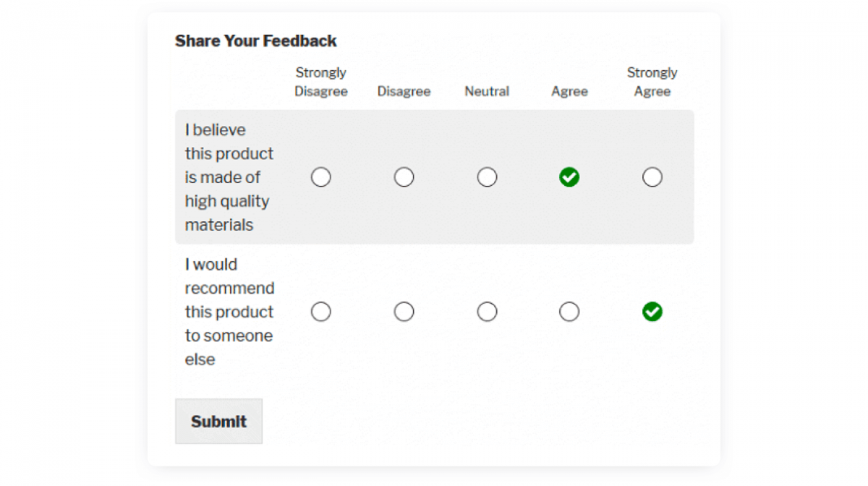868x486 pixels.
Task: Click the recommend this product statement text
Action: (x=229, y=312)
